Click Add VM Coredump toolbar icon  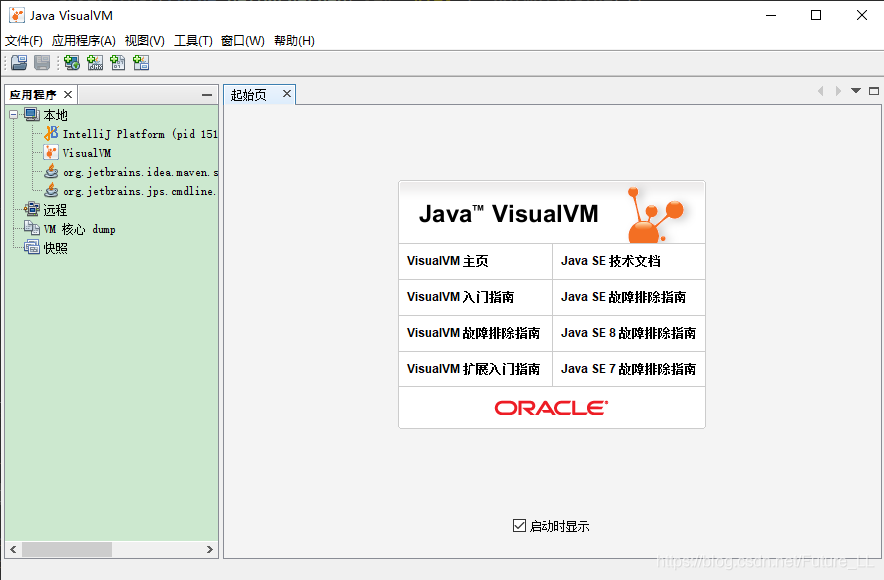pos(118,63)
